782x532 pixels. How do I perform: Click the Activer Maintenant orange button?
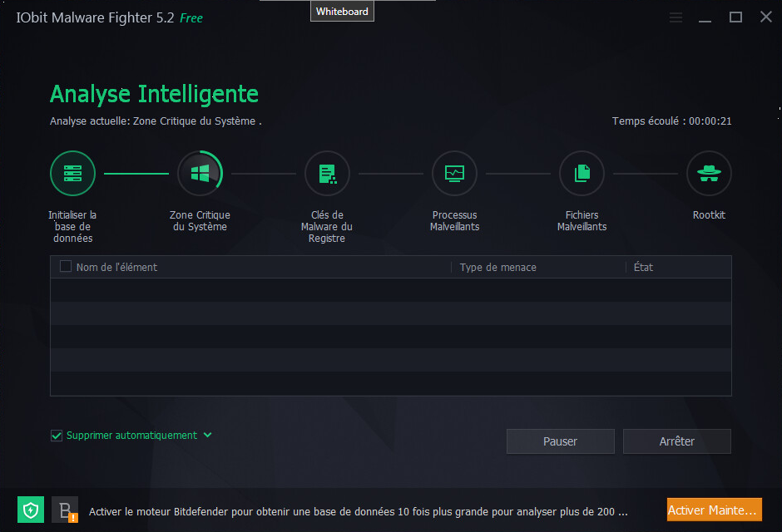click(x=714, y=510)
